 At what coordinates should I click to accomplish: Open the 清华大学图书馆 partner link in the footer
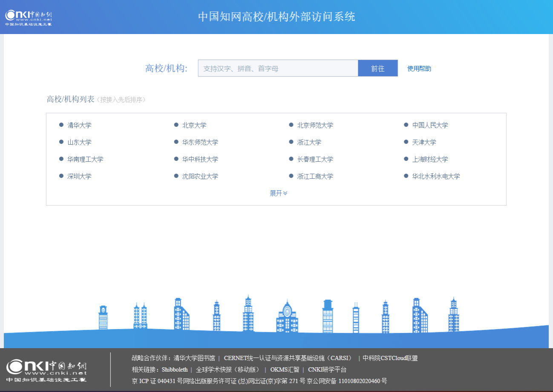pos(194,358)
